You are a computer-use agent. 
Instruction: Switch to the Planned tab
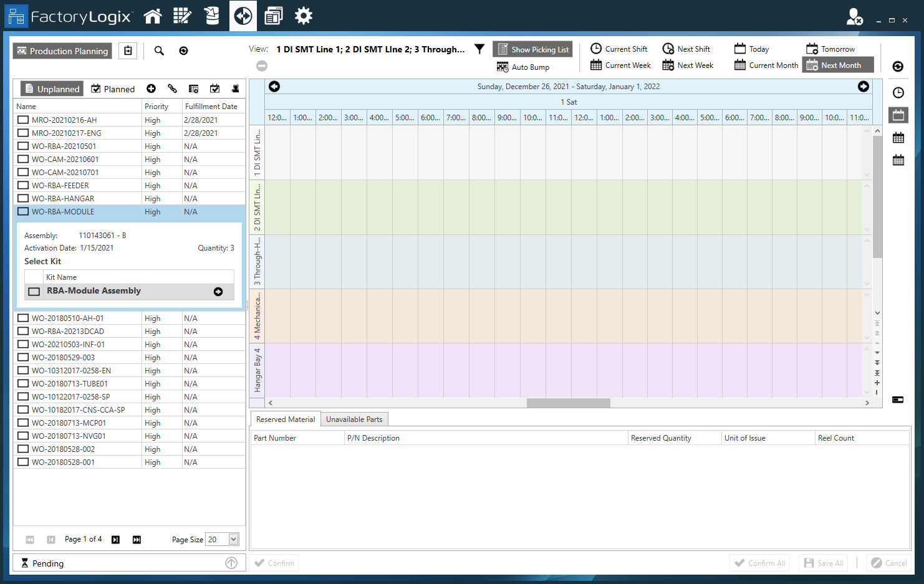tap(113, 89)
